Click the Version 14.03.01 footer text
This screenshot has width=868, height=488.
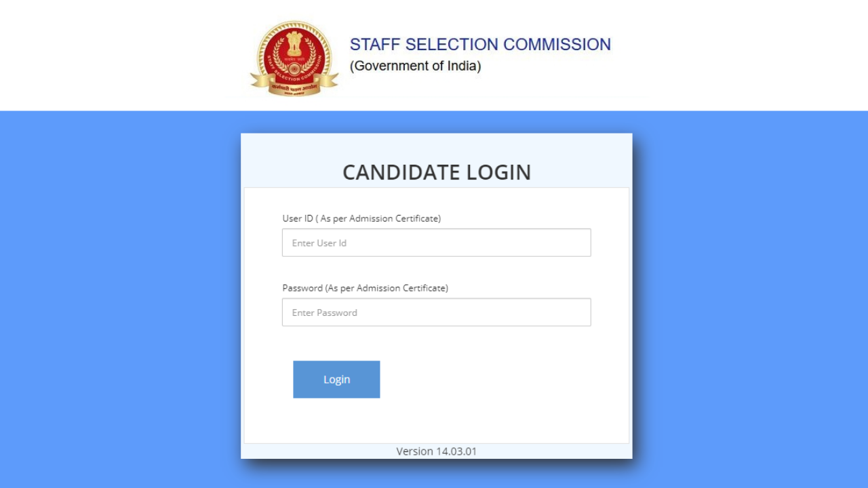pyautogui.click(x=437, y=451)
